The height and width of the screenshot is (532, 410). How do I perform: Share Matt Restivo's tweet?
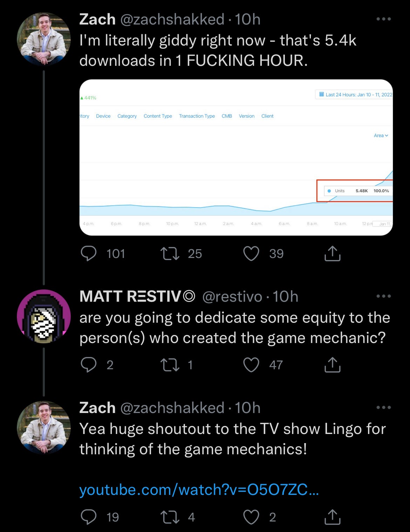[x=332, y=365]
